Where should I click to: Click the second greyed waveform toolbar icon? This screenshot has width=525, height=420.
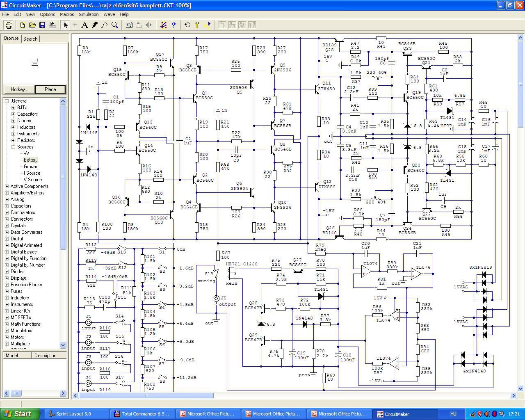click(x=232, y=25)
